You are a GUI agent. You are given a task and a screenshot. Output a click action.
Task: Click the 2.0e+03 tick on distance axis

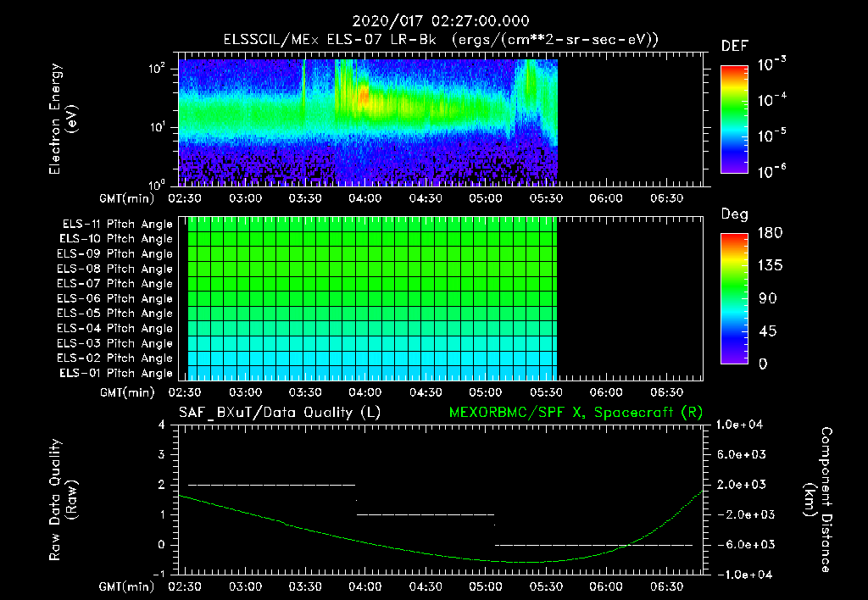coord(741,485)
